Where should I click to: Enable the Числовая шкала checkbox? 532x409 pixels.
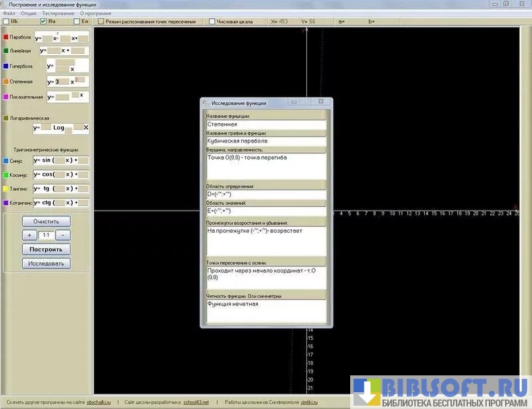[212, 22]
